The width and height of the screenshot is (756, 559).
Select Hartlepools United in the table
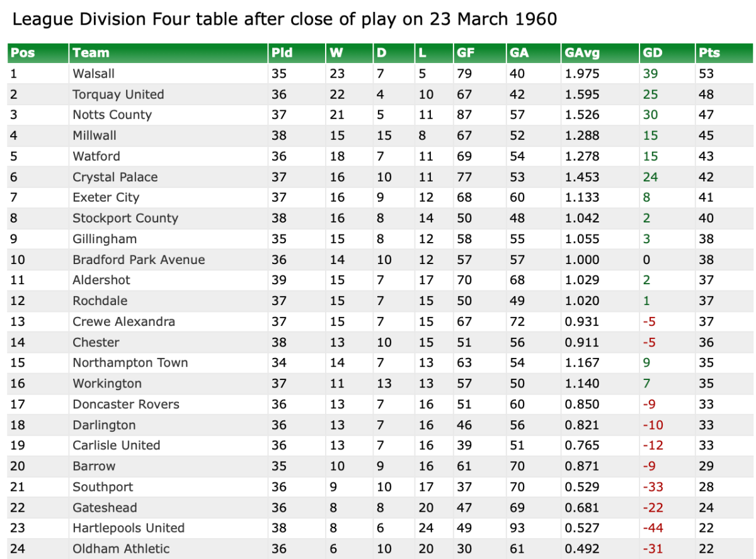[129, 528]
